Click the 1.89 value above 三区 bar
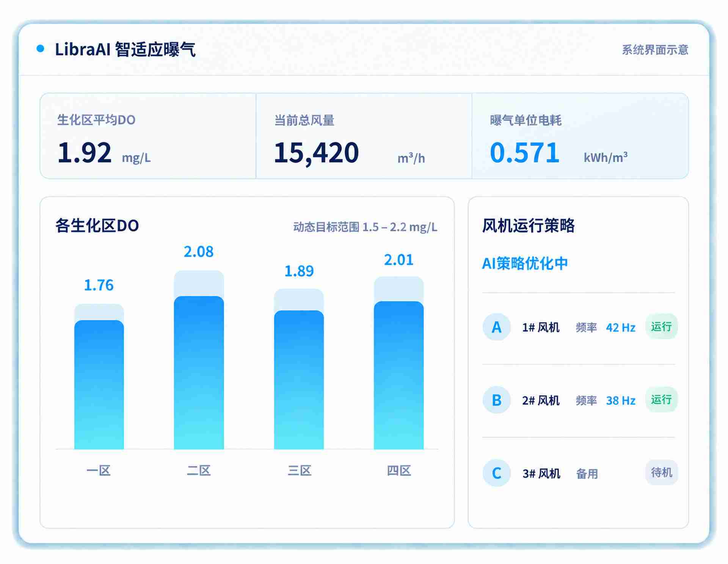The width and height of the screenshot is (728, 564). 299,271
